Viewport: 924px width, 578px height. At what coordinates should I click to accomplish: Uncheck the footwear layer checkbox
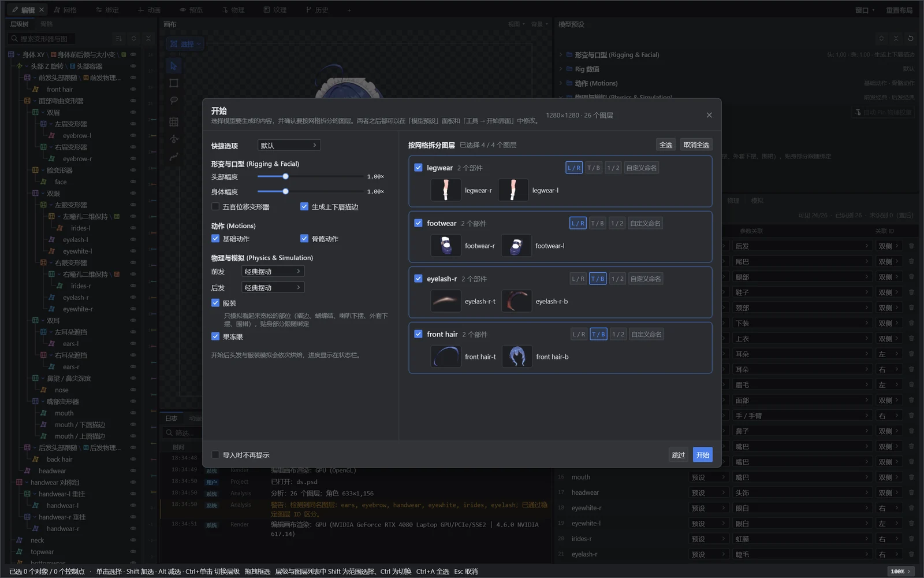(418, 223)
